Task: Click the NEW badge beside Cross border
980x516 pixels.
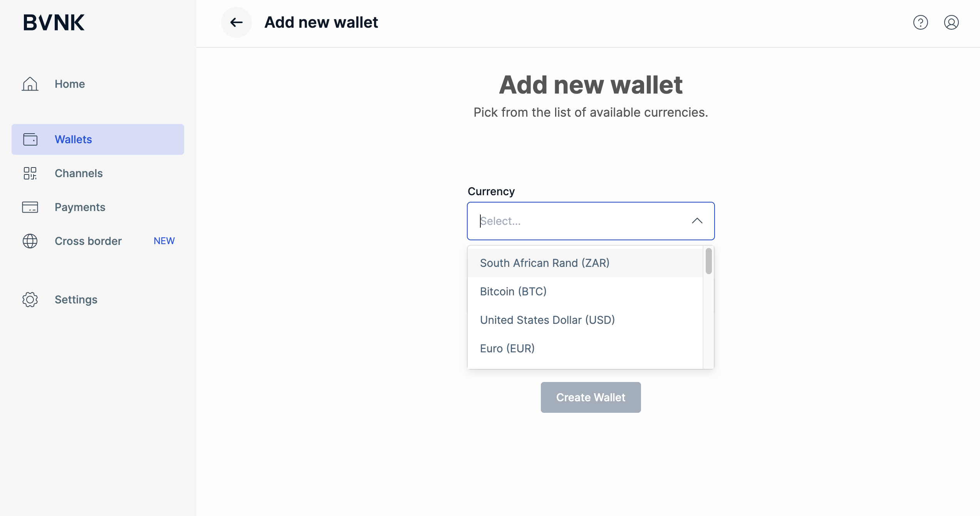Action: pos(164,241)
